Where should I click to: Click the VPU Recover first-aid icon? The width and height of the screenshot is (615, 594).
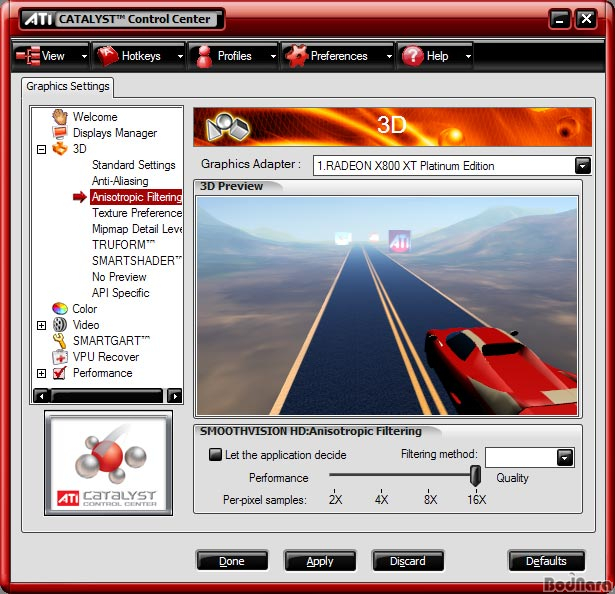(60, 357)
